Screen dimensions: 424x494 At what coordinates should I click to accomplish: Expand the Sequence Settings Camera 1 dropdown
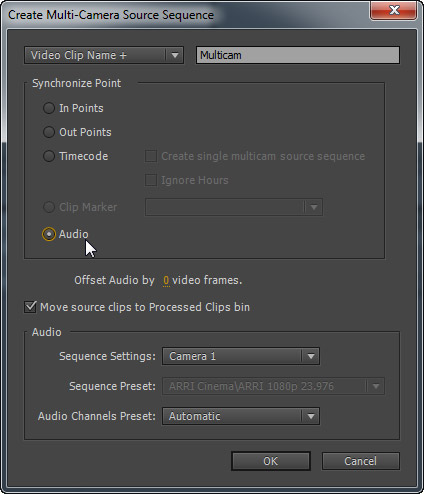(x=241, y=356)
